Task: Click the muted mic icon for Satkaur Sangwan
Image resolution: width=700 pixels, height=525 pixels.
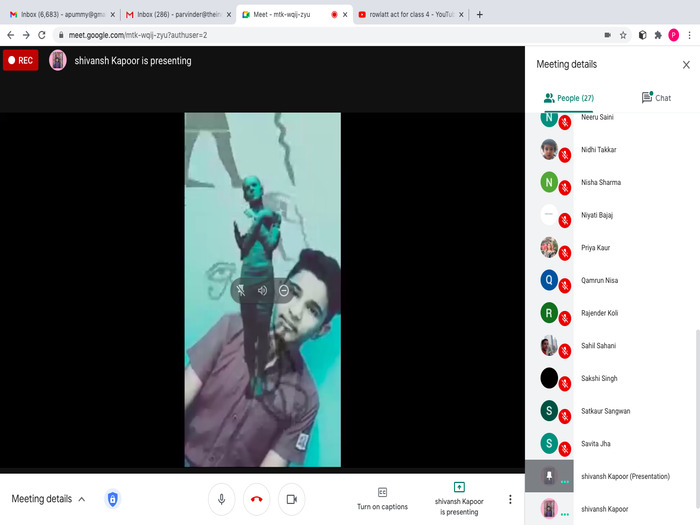Action: pyautogui.click(x=565, y=416)
